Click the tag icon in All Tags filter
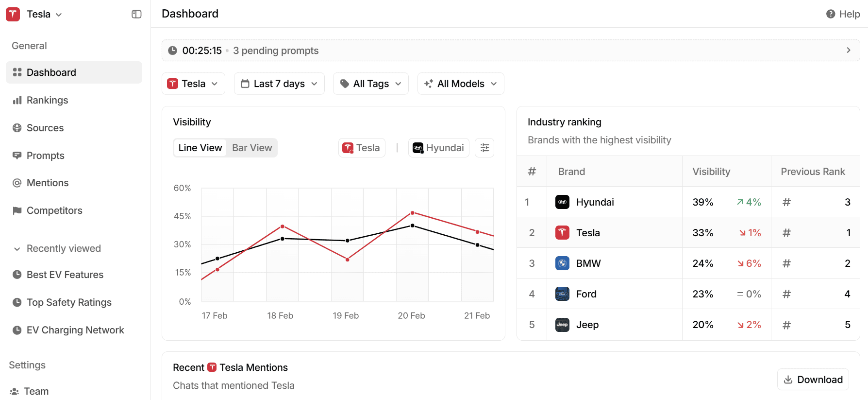The width and height of the screenshot is (868, 400). click(345, 84)
